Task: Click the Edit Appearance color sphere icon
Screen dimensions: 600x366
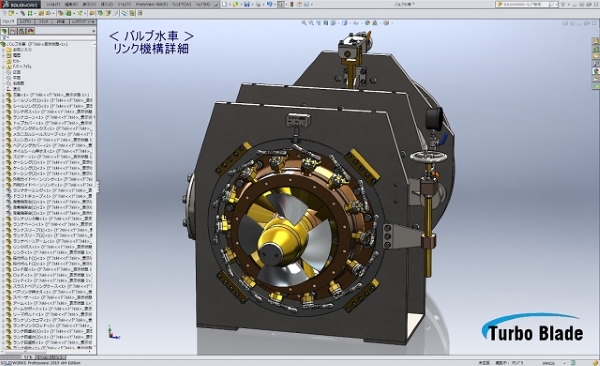Action: click(x=368, y=23)
